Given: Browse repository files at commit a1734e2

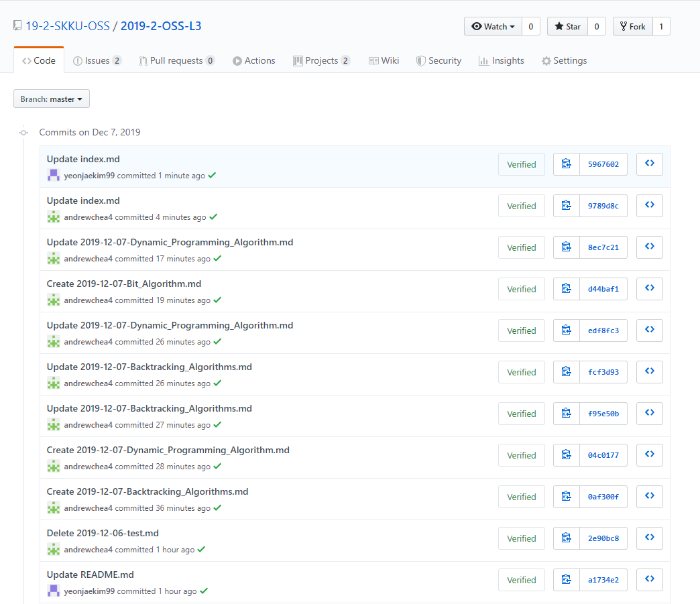Looking at the screenshot, I should tap(649, 579).
